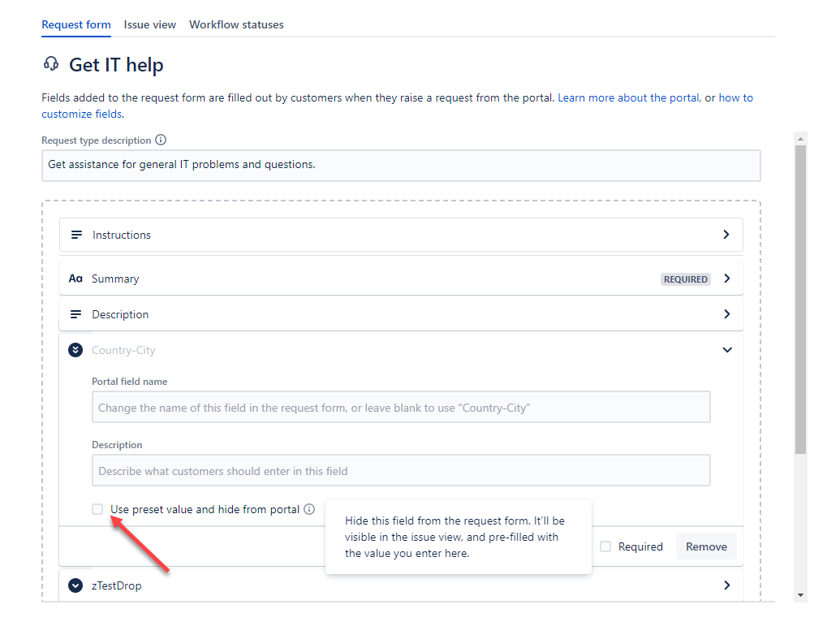Click the info icon next to Request type description
Screen dimensions: 840x622
(160, 140)
